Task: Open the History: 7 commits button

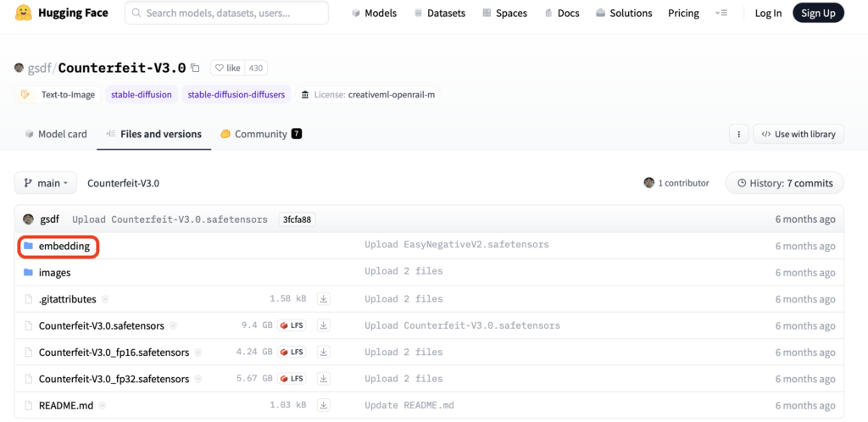Action: click(784, 183)
